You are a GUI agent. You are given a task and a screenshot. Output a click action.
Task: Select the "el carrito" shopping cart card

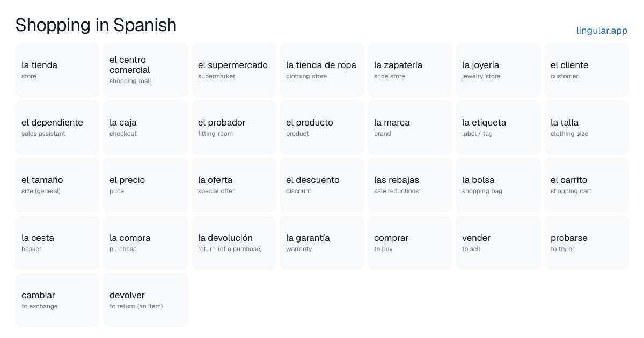pos(587,185)
